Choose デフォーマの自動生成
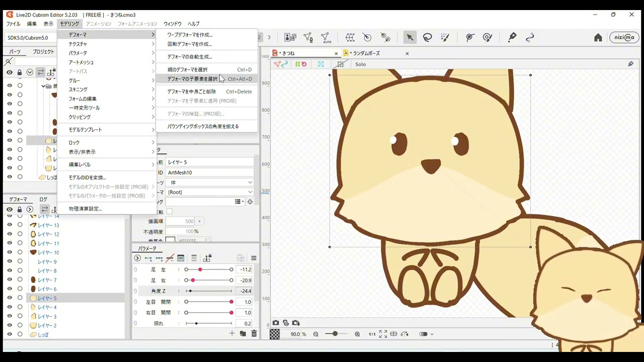The width and height of the screenshot is (644, 362). (x=206, y=57)
